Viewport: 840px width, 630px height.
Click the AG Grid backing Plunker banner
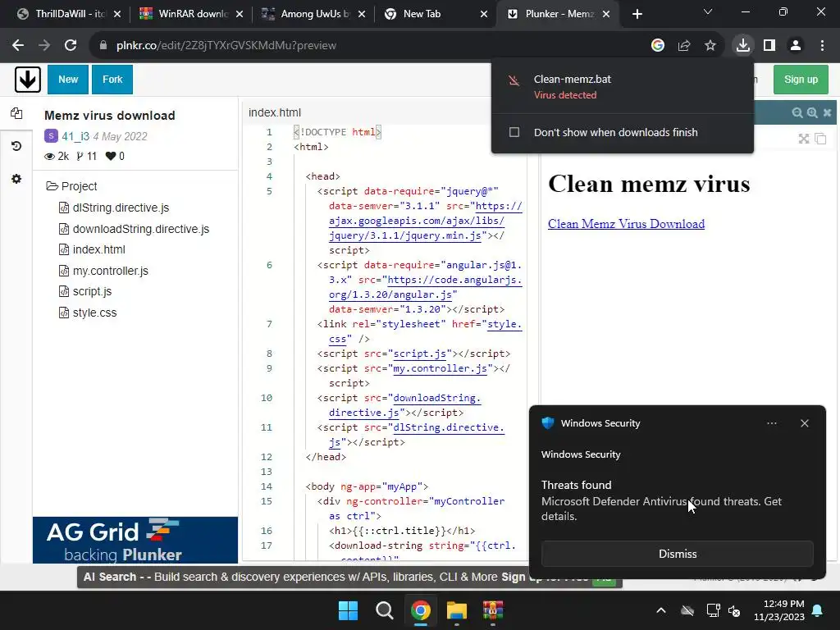135,540
